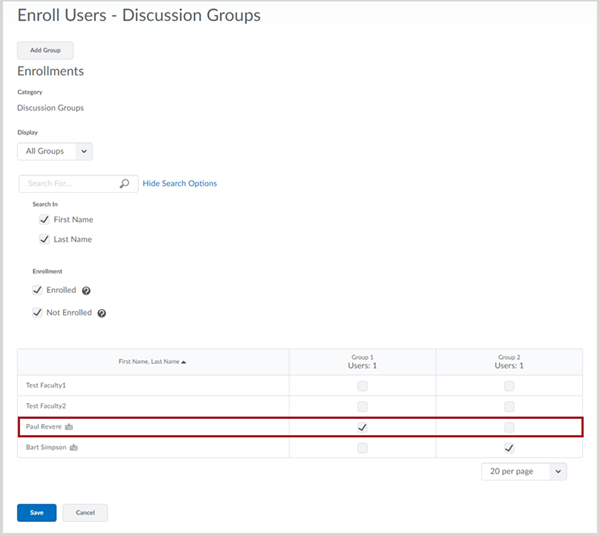Click the Enrollments heading
Viewport: 600px width, 536px height.
coord(51,71)
